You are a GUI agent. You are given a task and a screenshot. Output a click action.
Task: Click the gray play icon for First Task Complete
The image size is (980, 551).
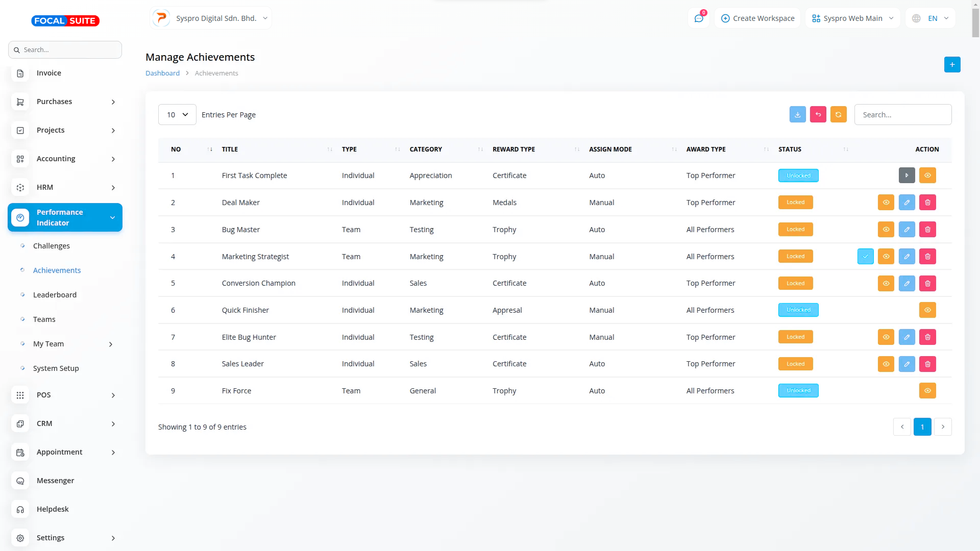906,176
